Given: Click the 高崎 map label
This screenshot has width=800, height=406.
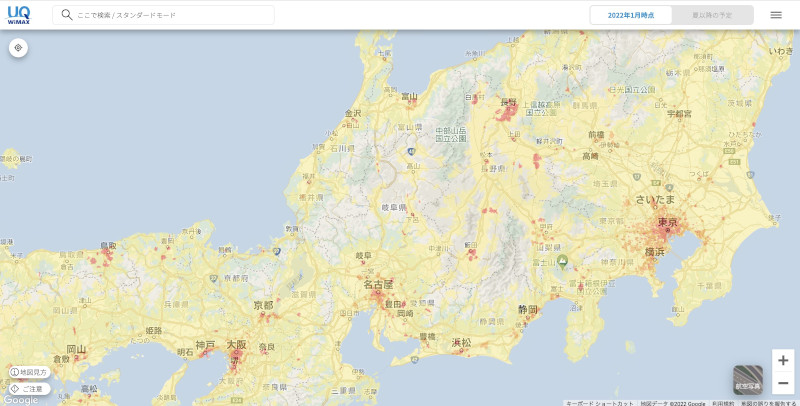Looking at the screenshot, I should pos(590,157).
